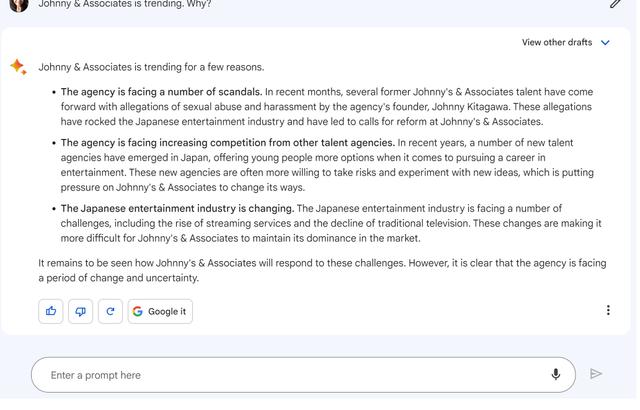Click the View other drafts label
640x410 pixels.
(557, 42)
